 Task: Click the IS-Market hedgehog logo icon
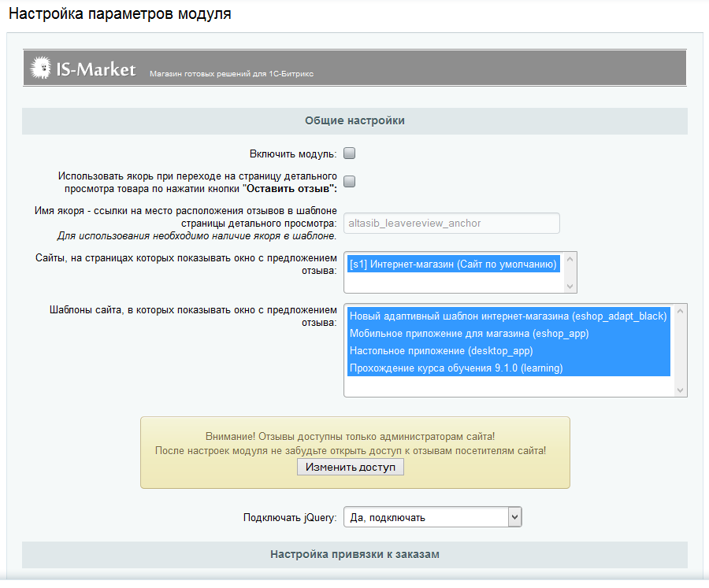coord(41,69)
